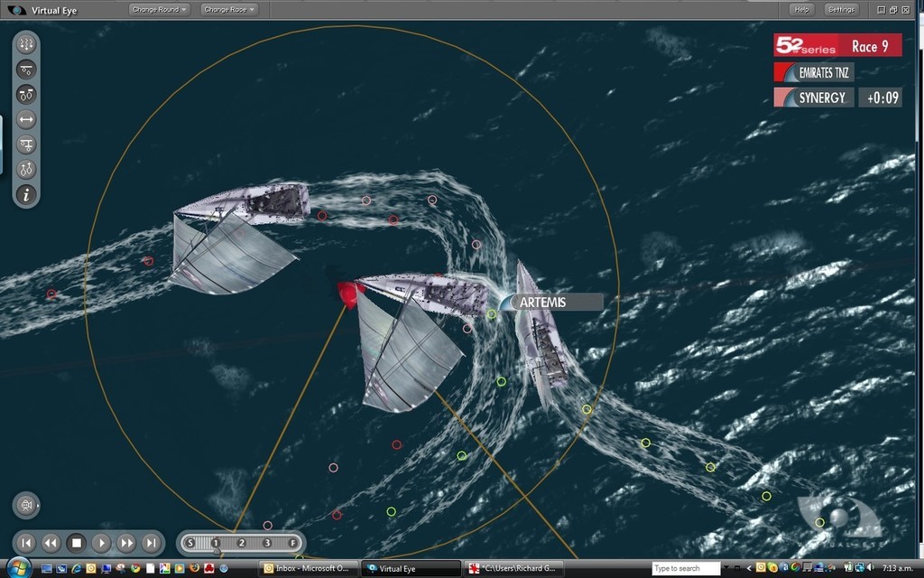Click the 52 Series Race 9 banner
Screen dimensions: 924x578
pos(837,45)
